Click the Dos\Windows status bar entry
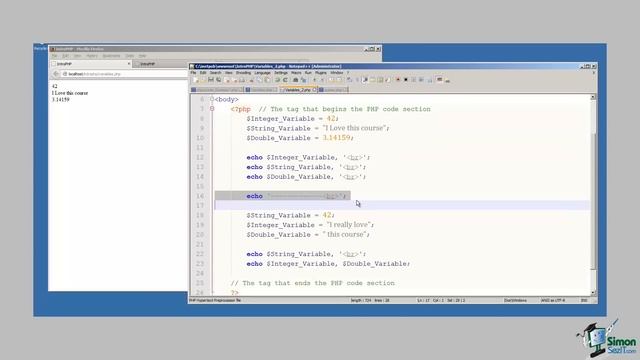 pos(515,300)
